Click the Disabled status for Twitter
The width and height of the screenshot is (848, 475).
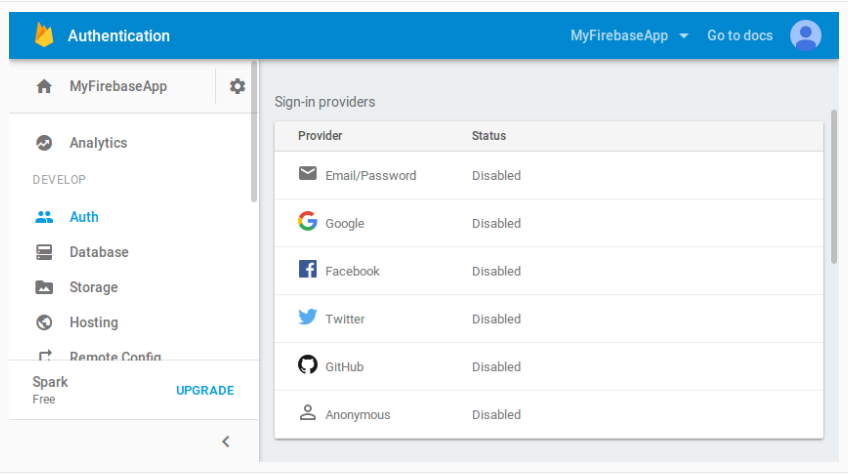point(496,319)
